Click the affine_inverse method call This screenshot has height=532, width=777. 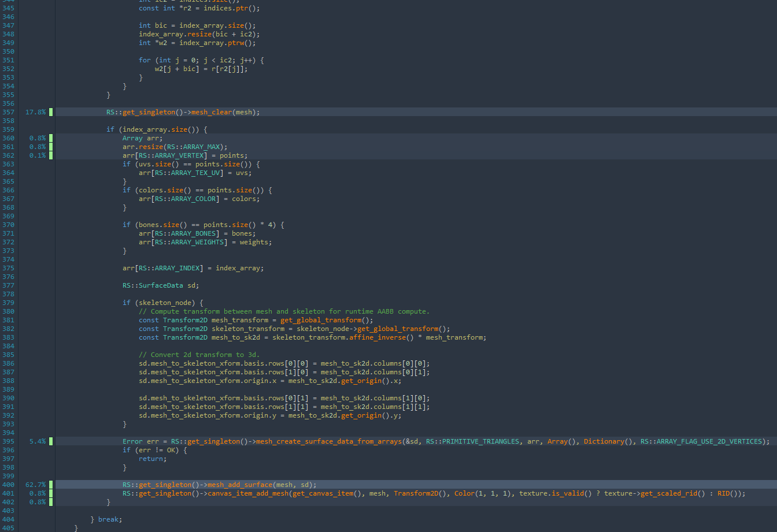378,337
